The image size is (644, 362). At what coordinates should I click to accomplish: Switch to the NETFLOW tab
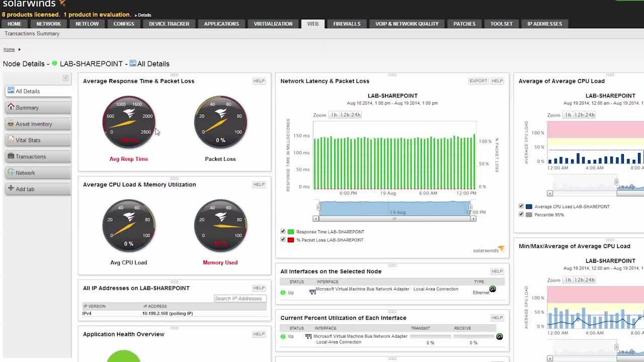tap(88, 23)
